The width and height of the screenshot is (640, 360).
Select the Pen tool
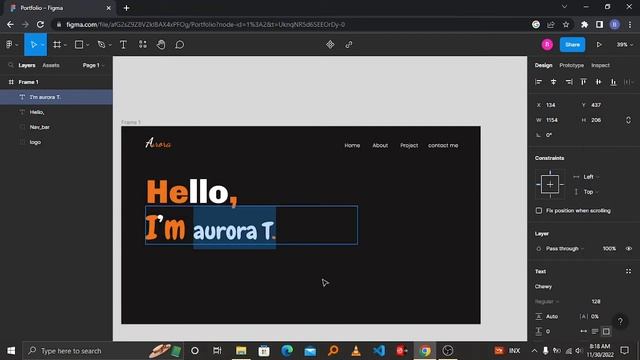click(x=101, y=44)
